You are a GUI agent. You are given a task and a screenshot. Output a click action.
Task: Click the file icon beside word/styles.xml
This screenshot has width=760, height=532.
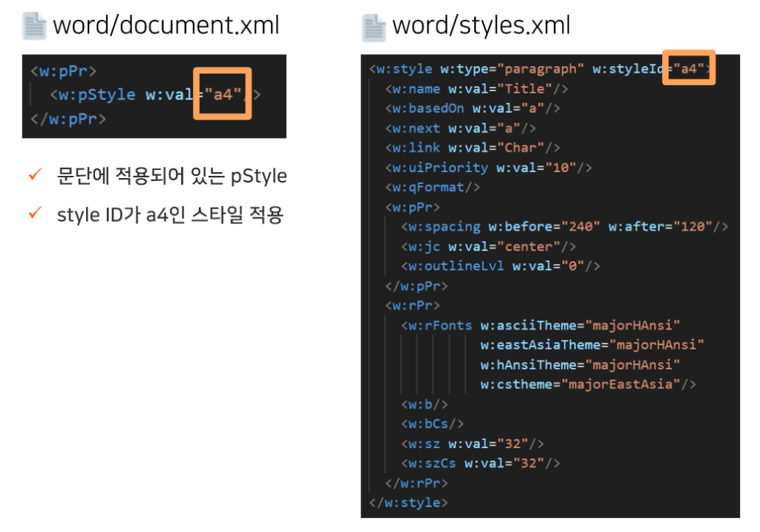(374, 26)
